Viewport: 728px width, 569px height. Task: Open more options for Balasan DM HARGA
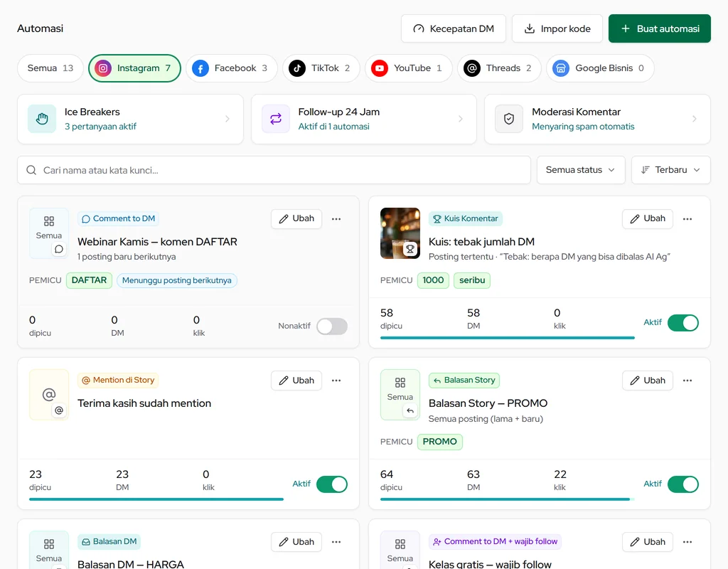pyautogui.click(x=336, y=542)
